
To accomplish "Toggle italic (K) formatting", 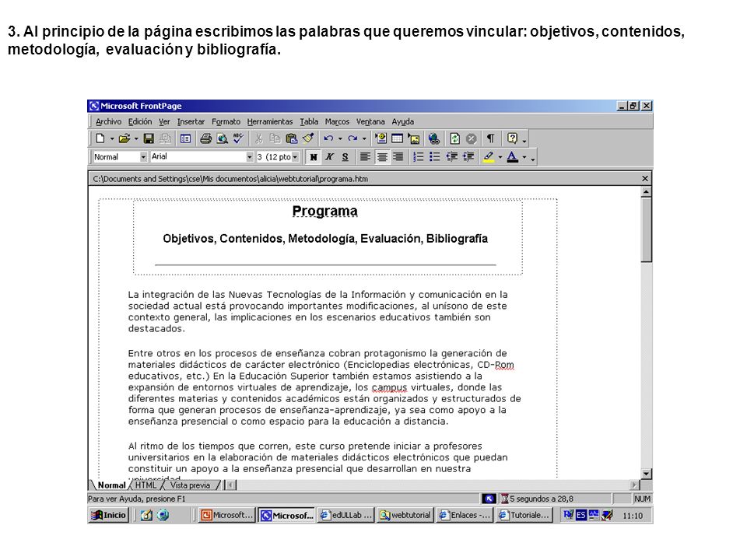I will point(329,156).
